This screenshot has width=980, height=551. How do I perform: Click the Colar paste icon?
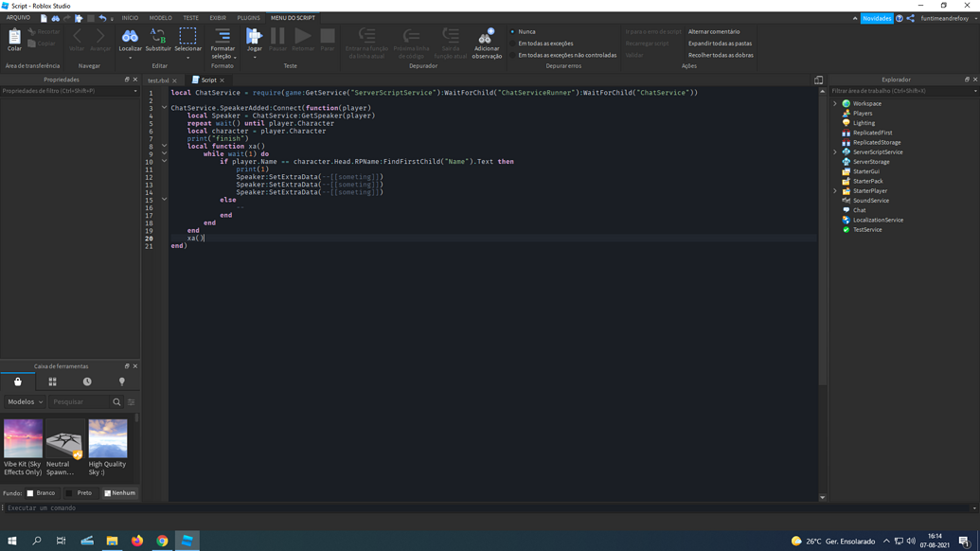[x=14, y=38]
